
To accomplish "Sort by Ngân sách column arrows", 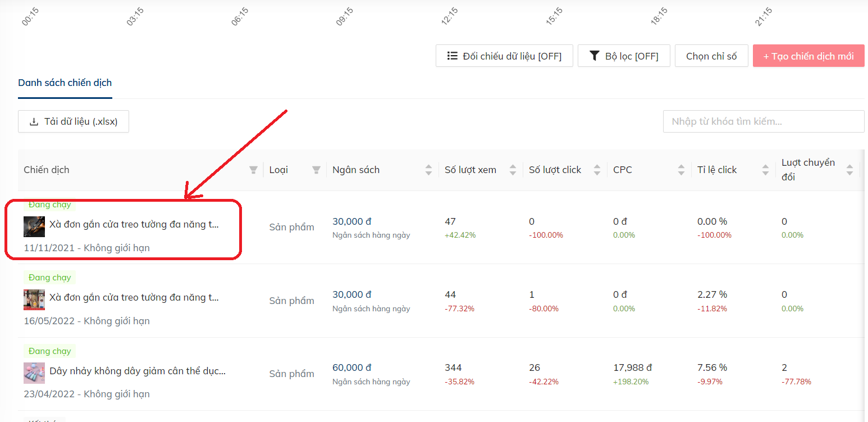I will click(x=429, y=170).
